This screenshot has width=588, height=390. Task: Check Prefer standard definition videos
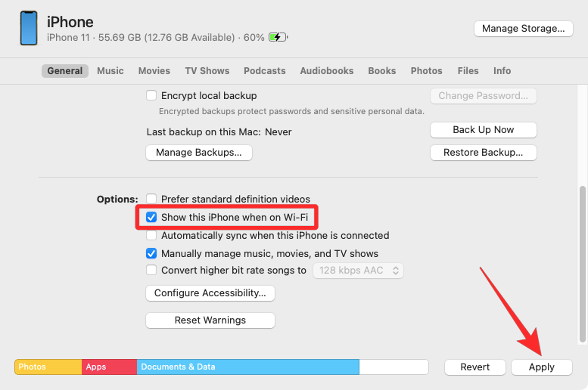(151, 200)
